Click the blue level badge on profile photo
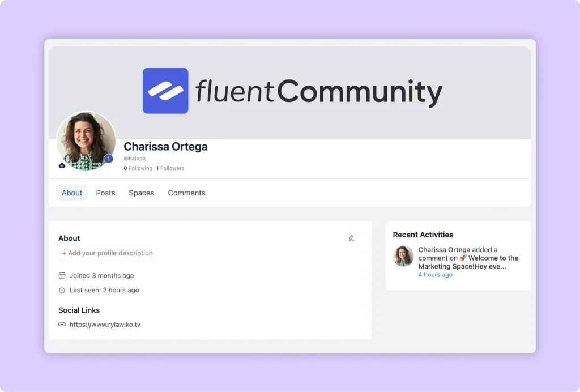Image resolution: width=580 pixels, height=392 pixels. tap(108, 159)
